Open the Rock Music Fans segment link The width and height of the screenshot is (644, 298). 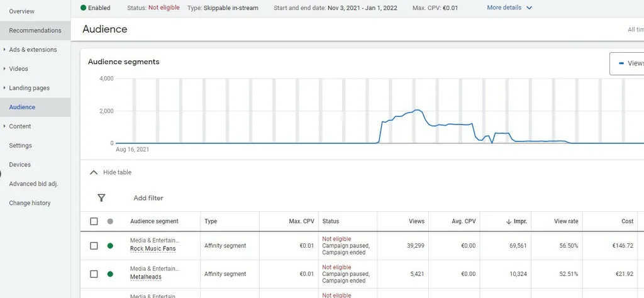153,249
